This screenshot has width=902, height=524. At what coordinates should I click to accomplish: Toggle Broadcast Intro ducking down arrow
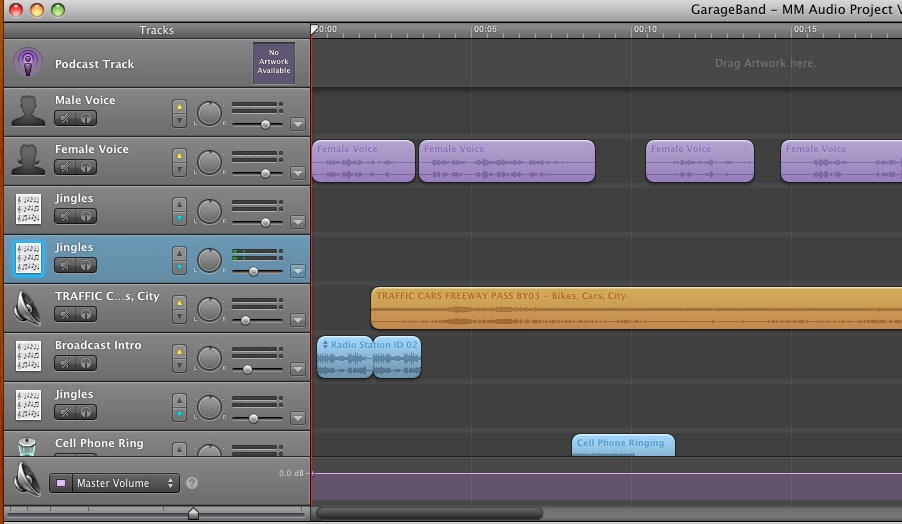(179, 365)
